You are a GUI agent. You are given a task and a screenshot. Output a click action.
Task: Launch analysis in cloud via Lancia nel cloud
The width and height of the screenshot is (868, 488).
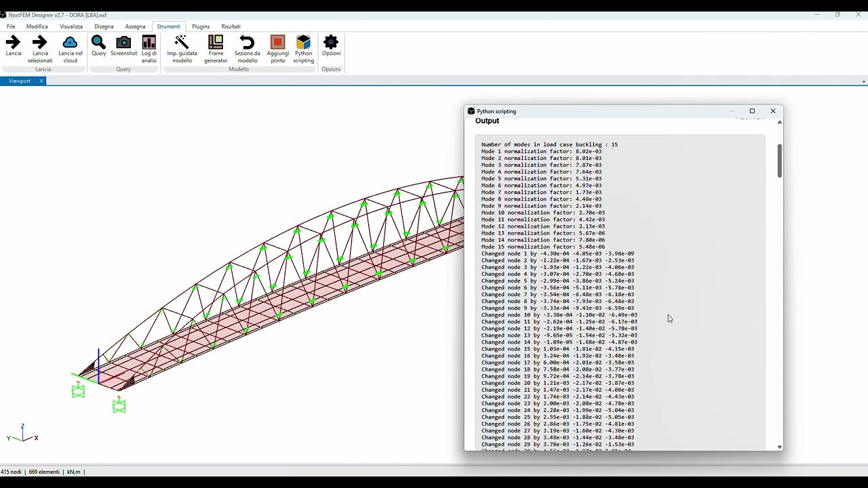71,49
